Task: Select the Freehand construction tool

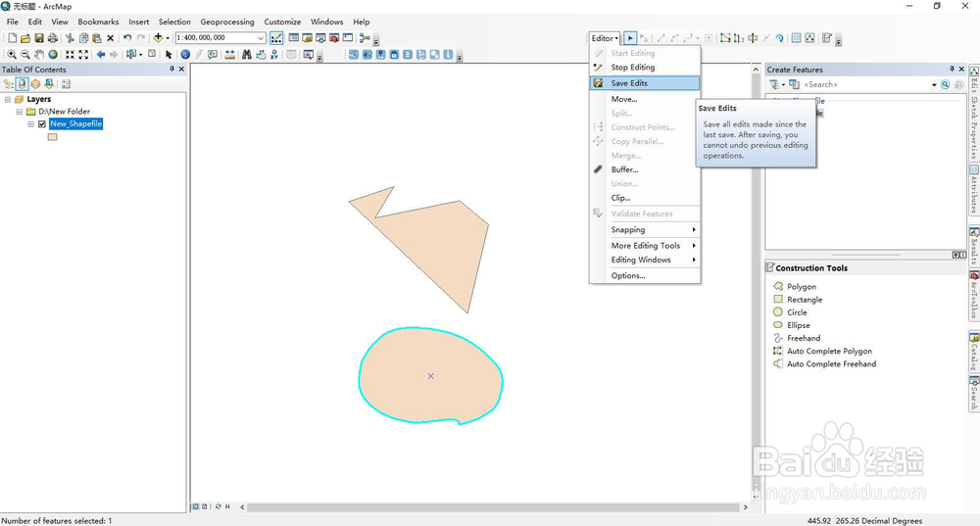Action: 797,338
